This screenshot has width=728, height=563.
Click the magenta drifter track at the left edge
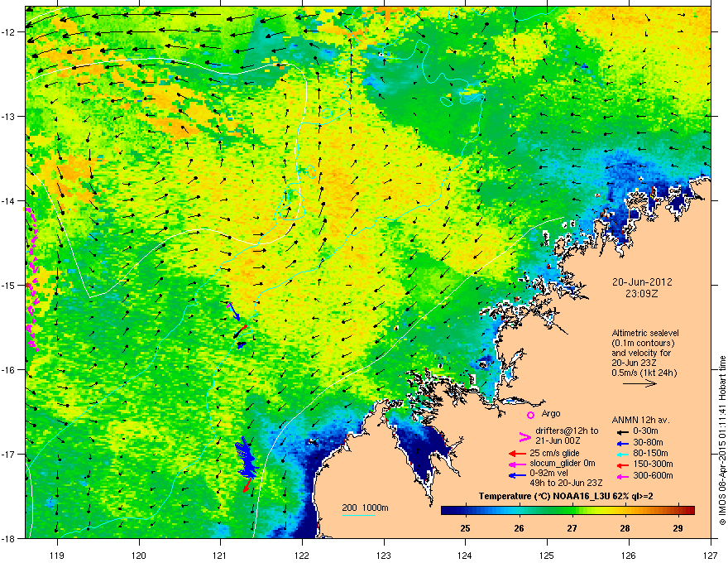click(31, 279)
